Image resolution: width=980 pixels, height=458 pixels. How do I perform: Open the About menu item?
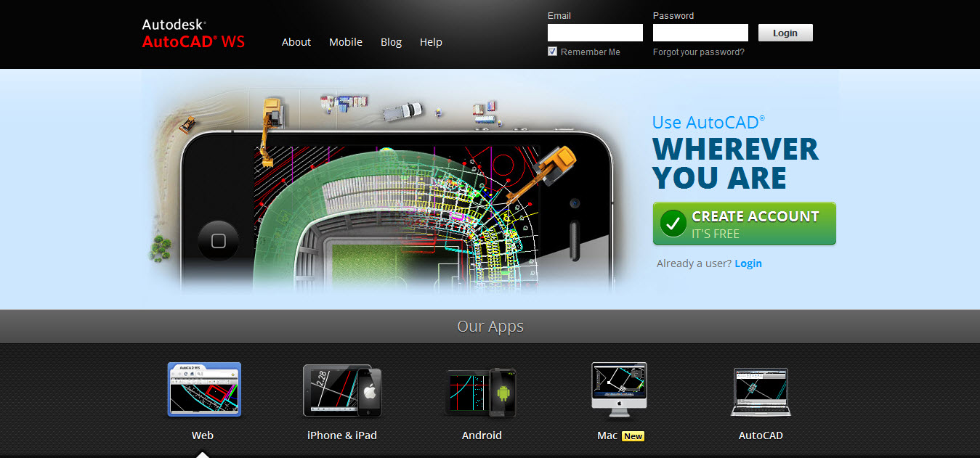[x=296, y=42]
